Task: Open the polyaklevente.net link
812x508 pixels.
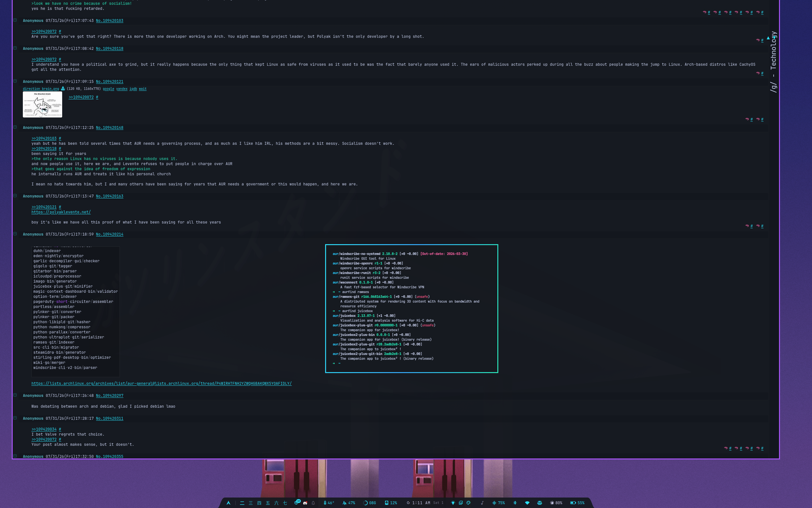Action: pos(61,212)
